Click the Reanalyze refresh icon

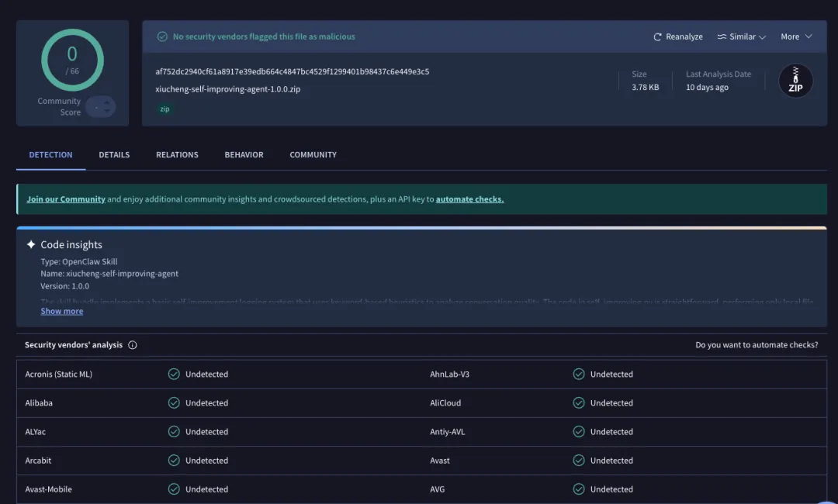(x=658, y=37)
